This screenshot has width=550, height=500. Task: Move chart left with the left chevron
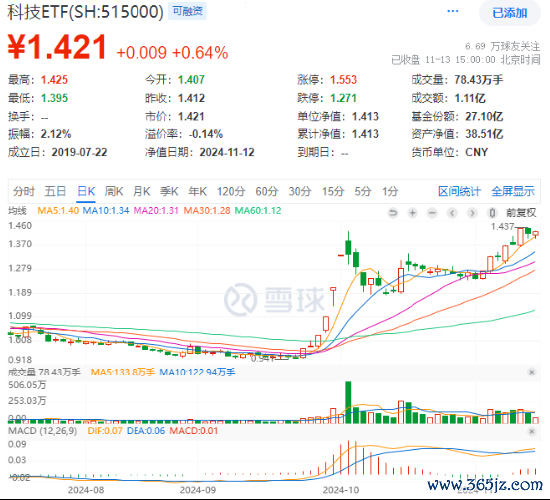click(x=452, y=213)
